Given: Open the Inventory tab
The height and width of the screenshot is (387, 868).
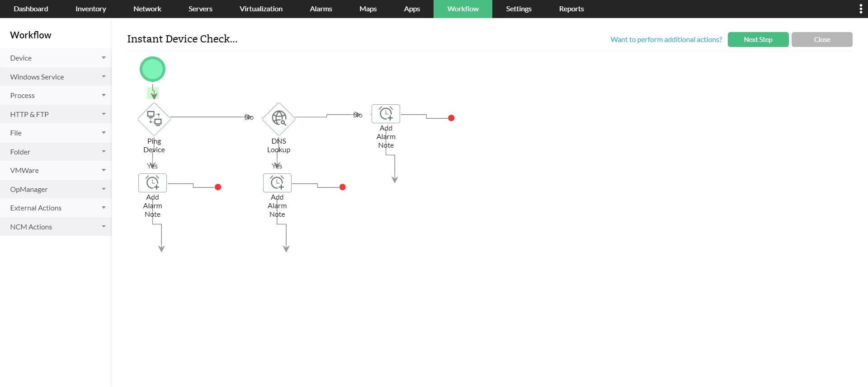Looking at the screenshot, I should pos(91,9).
